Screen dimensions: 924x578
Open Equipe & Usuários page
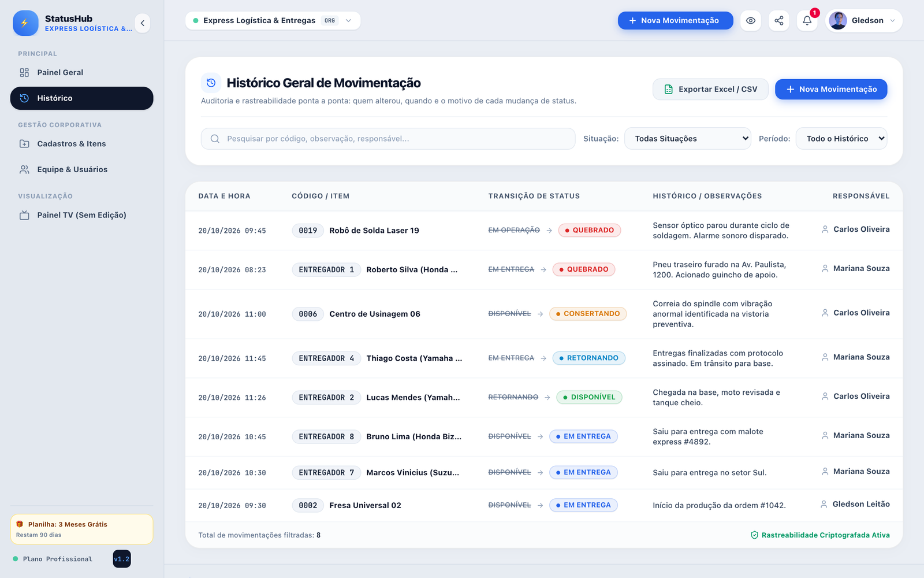81,169
